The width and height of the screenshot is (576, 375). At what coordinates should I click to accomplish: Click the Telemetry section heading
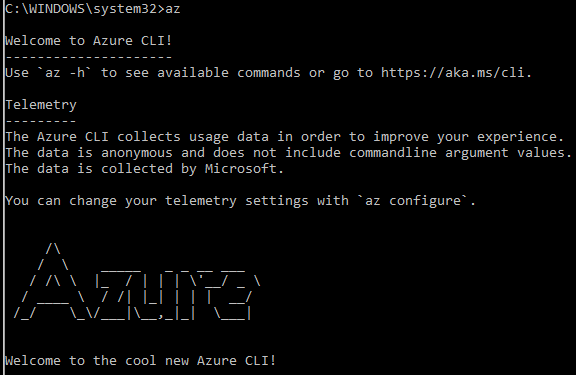tap(41, 105)
